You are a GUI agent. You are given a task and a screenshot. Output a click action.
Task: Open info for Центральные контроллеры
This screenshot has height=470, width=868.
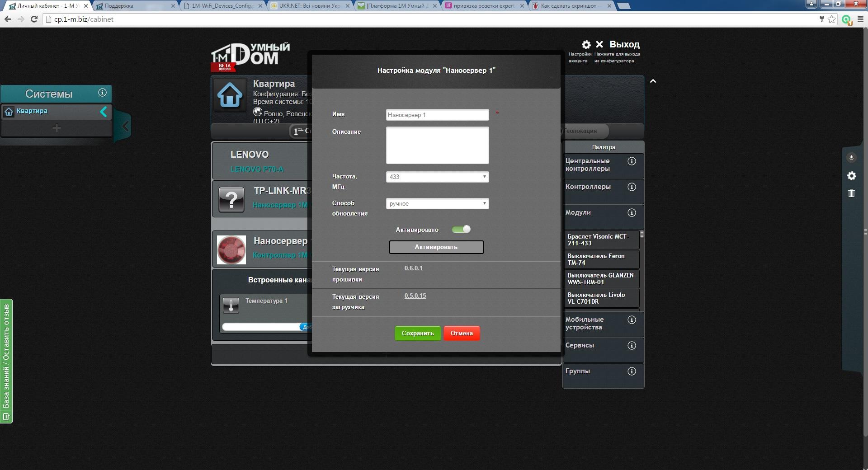click(x=632, y=161)
